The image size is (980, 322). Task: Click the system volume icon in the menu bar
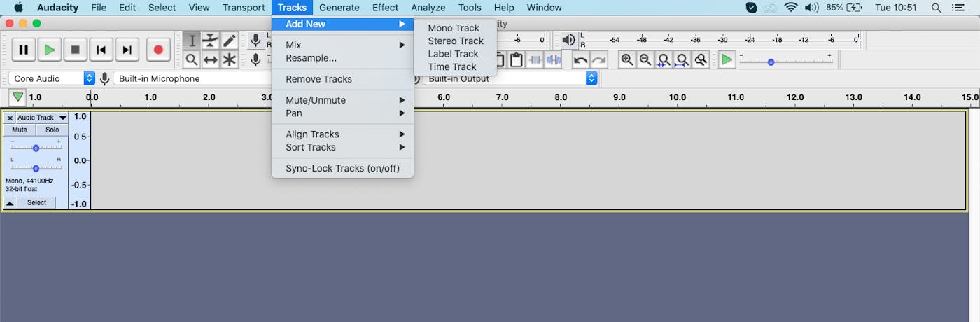(x=811, y=8)
